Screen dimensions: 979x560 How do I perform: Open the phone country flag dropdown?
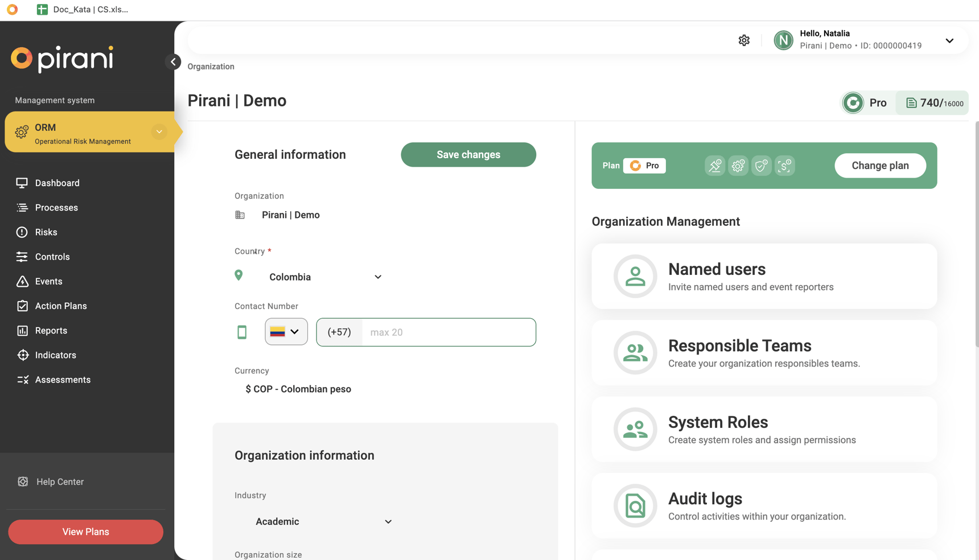pos(286,332)
